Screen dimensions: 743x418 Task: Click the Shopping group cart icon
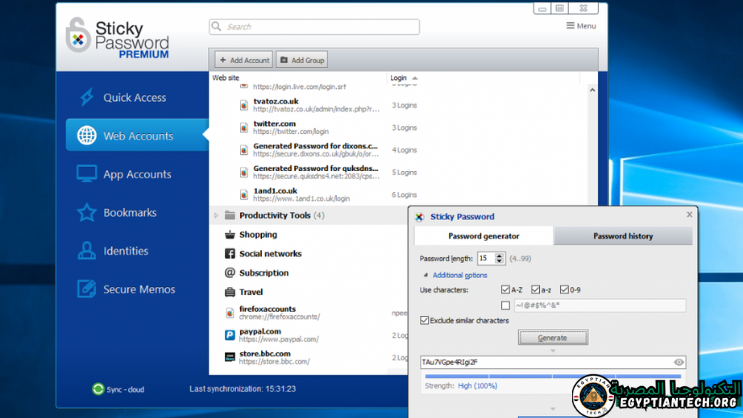click(x=230, y=235)
